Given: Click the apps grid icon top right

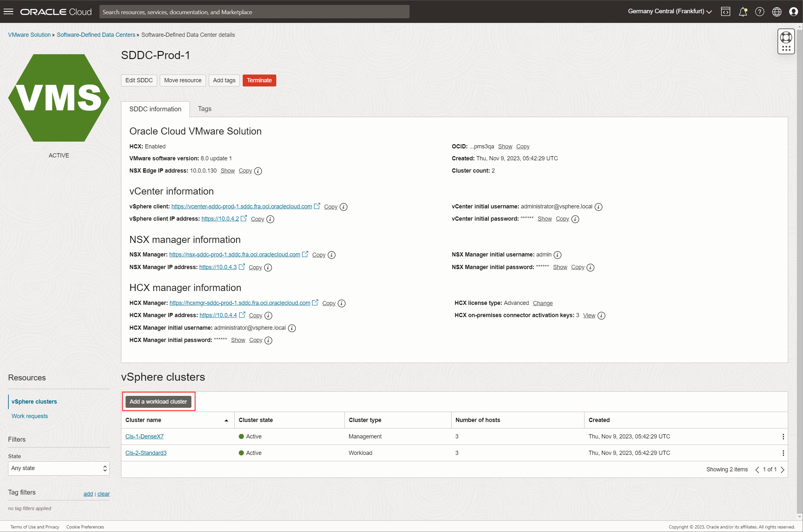Looking at the screenshot, I should click(786, 47).
